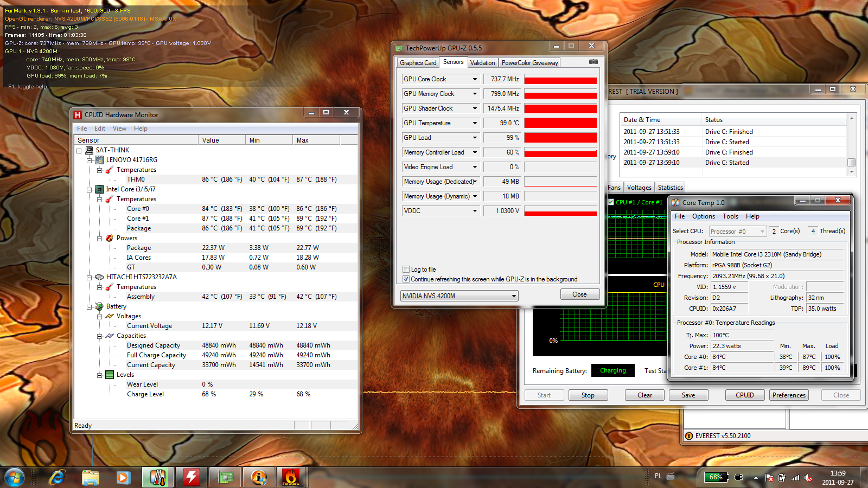This screenshot has width=868, height=488.
Task: Open HWMonitor View menu
Action: pos(119,129)
